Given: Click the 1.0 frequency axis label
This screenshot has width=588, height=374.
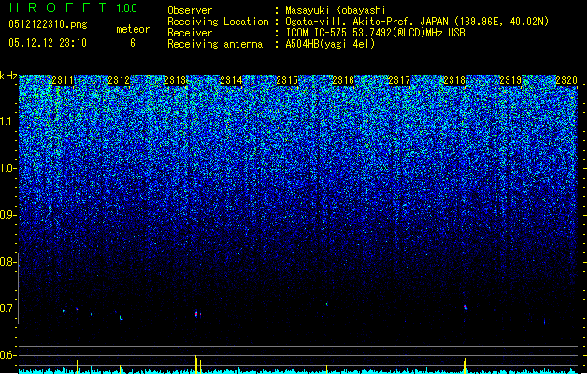Looking at the screenshot, I should pos(8,168).
